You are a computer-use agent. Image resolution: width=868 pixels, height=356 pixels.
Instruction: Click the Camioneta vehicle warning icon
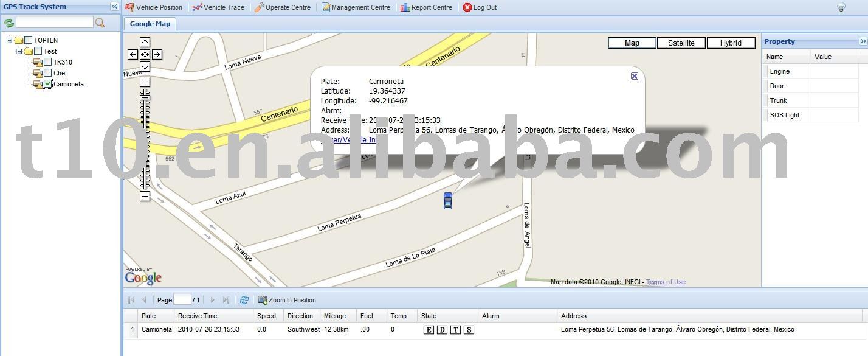coord(38,84)
